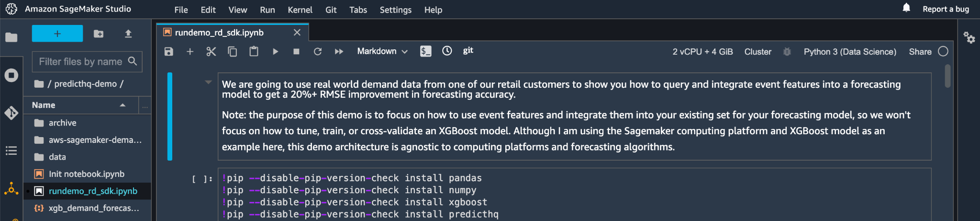This screenshot has height=221, width=980.
Task: Restart the kernel using the refresh icon
Action: (x=317, y=51)
